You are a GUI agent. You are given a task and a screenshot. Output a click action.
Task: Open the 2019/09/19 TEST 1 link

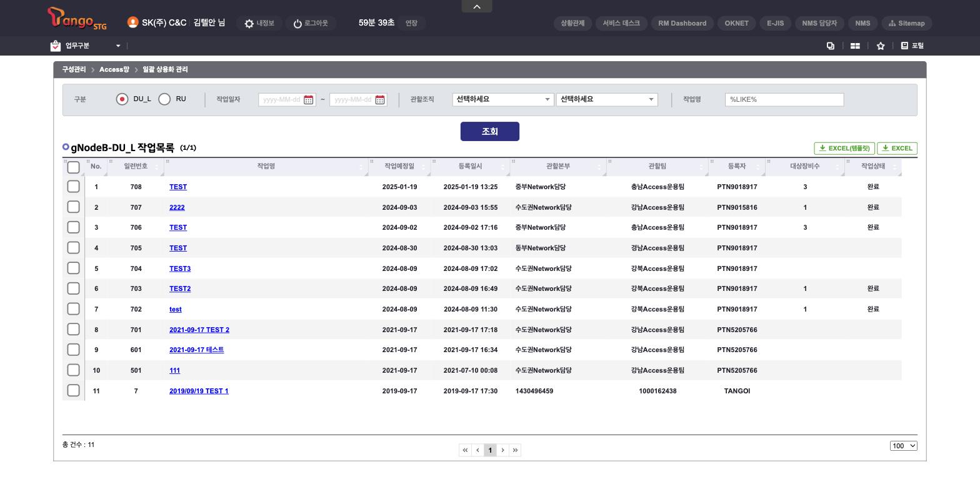(x=199, y=391)
